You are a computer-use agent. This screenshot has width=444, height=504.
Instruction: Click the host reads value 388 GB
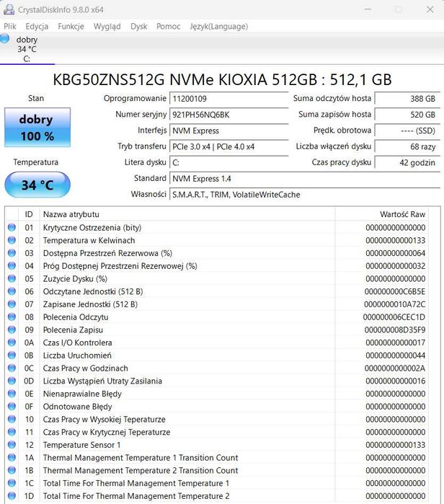click(x=407, y=99)
